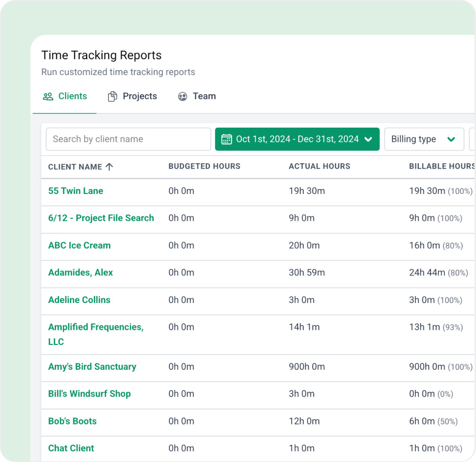Image resolution: width=476 pixels, height=462 pixels.
Task: Open the 6/12 - Project File Search client
Action: pyautogui.click(x=101, y=218)
